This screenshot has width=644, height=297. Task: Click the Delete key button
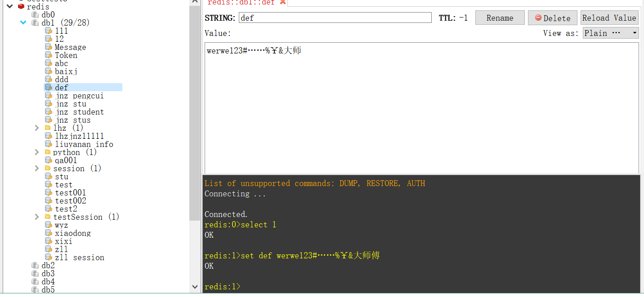tap(553, 18)
